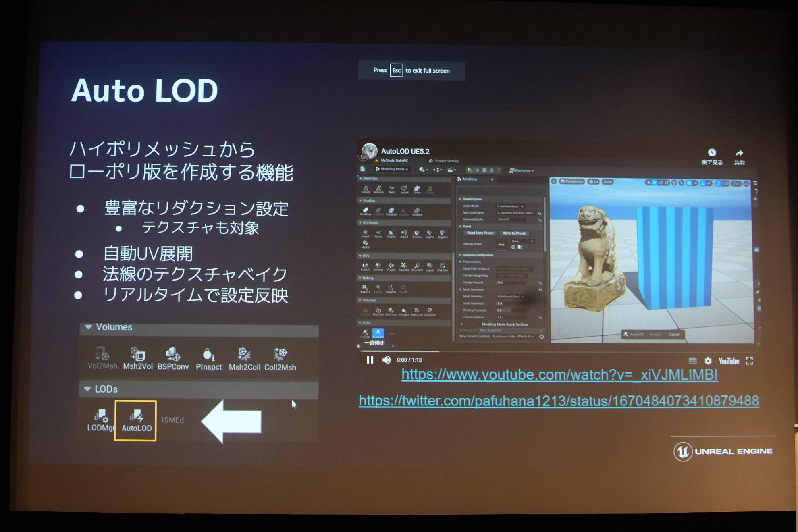Click PInspct in the enlarged Volumes panel
Screen dimensions: 798x532
[x=209, y=359]
